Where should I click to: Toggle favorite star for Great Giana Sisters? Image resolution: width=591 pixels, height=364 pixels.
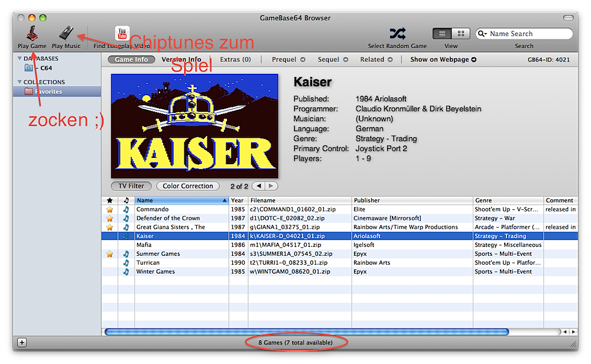(110, 227)
